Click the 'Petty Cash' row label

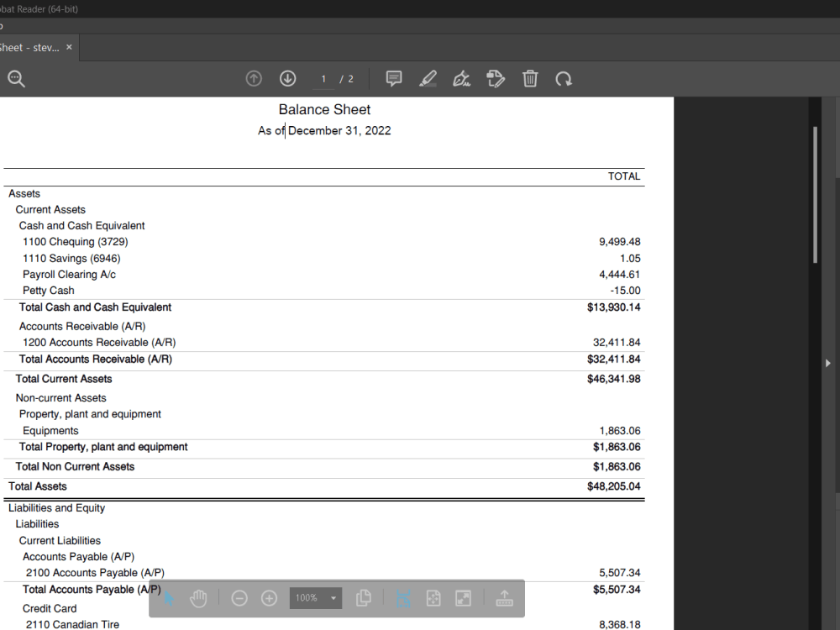pyautogui.click(x=48, y=291)
